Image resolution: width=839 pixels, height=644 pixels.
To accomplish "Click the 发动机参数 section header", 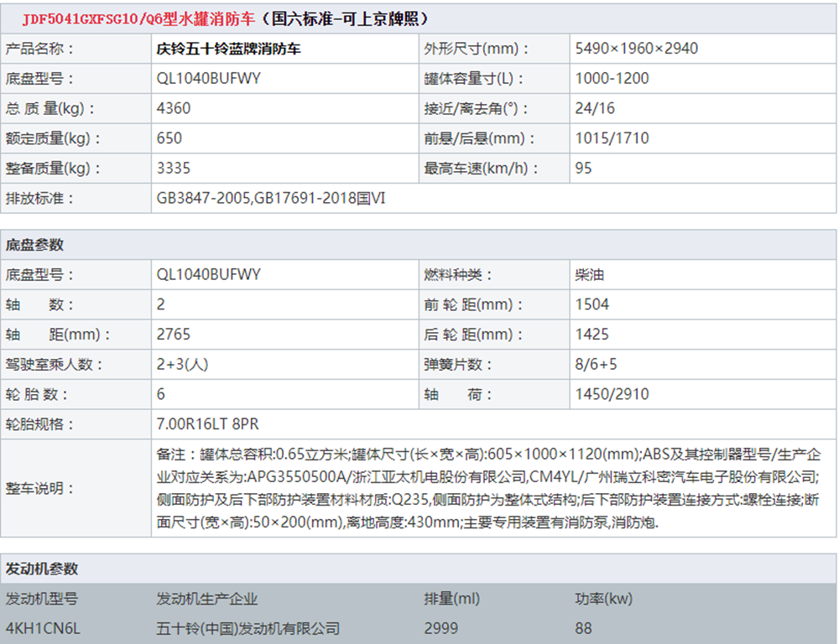I will [x=42, y=569].
